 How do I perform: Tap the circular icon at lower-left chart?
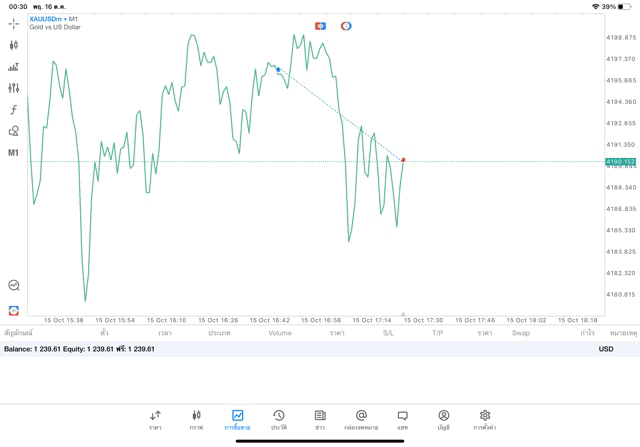tap(14, 285)
